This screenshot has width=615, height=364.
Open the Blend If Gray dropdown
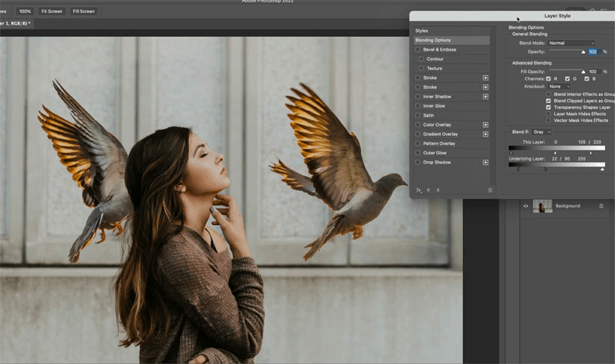542,132
